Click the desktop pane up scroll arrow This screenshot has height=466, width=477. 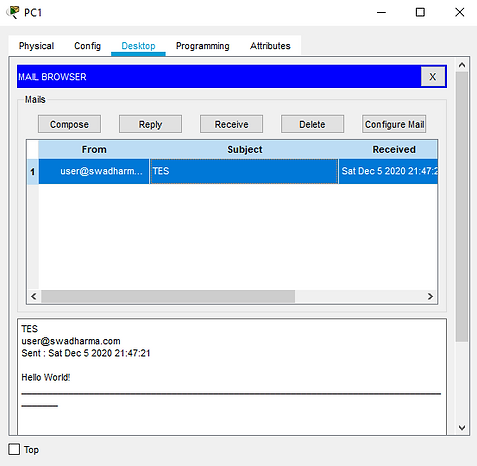462,65
